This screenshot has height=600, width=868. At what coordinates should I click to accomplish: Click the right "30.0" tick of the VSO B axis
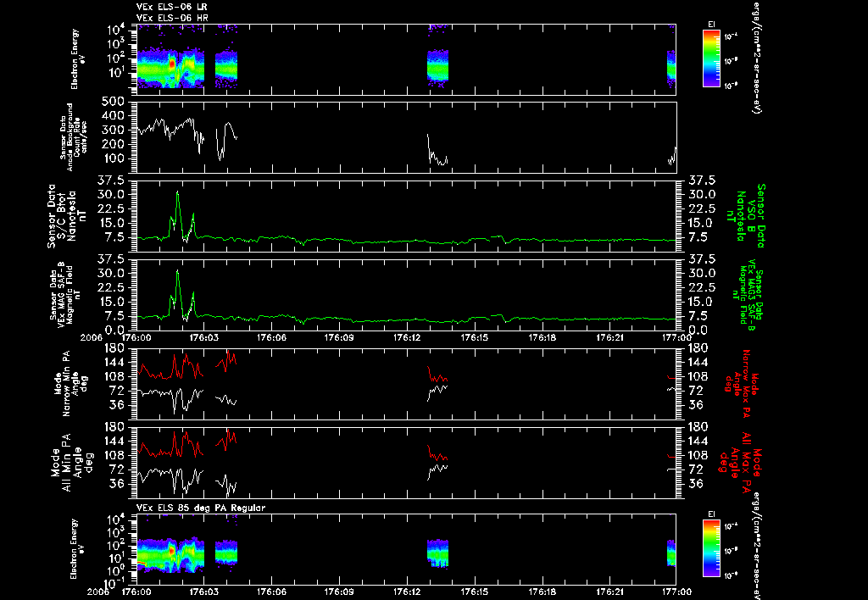tap(701, 194)
